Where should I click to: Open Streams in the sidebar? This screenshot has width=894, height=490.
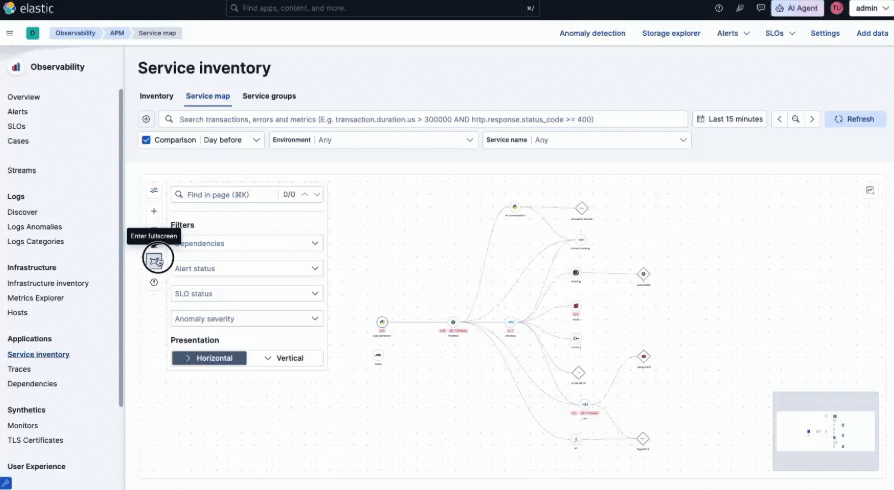click(x=22, y=171)
